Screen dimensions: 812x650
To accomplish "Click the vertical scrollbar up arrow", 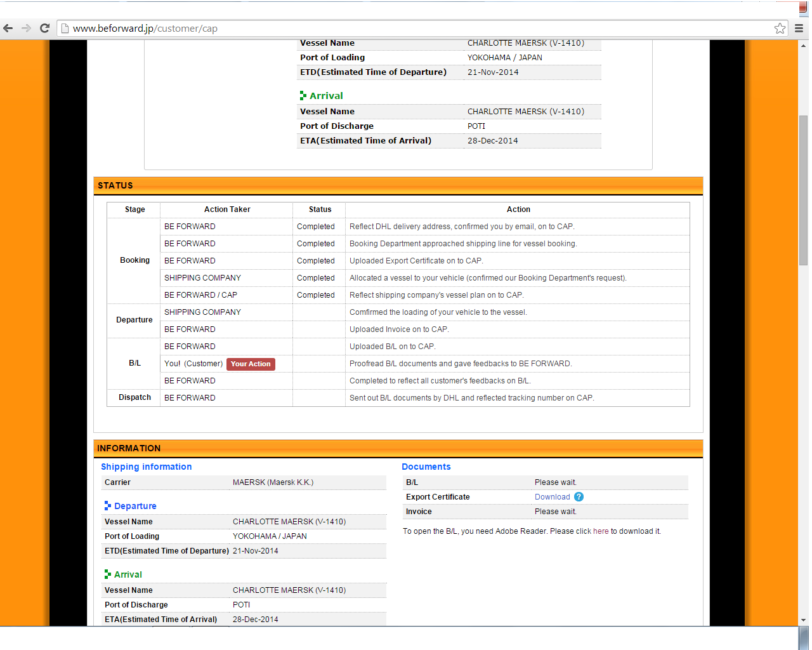I will [803, 45].
